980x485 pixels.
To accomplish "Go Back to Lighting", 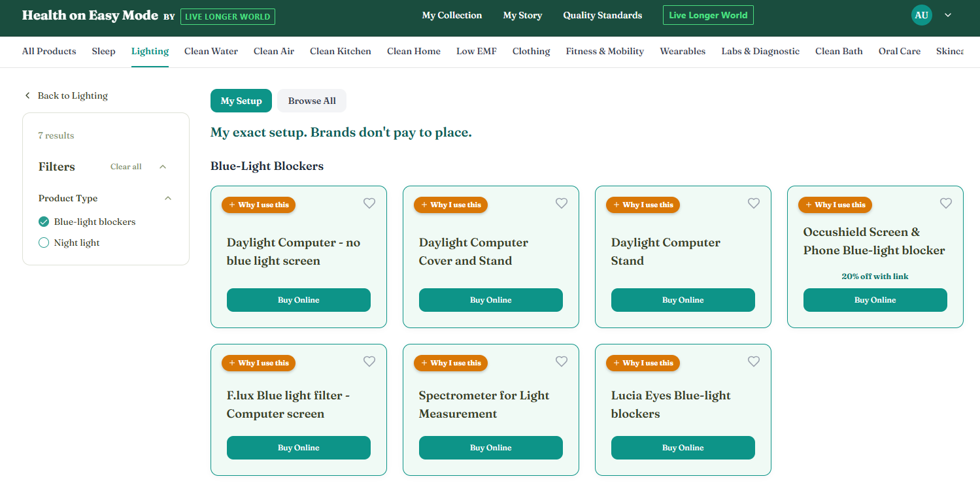I will 66,95.
